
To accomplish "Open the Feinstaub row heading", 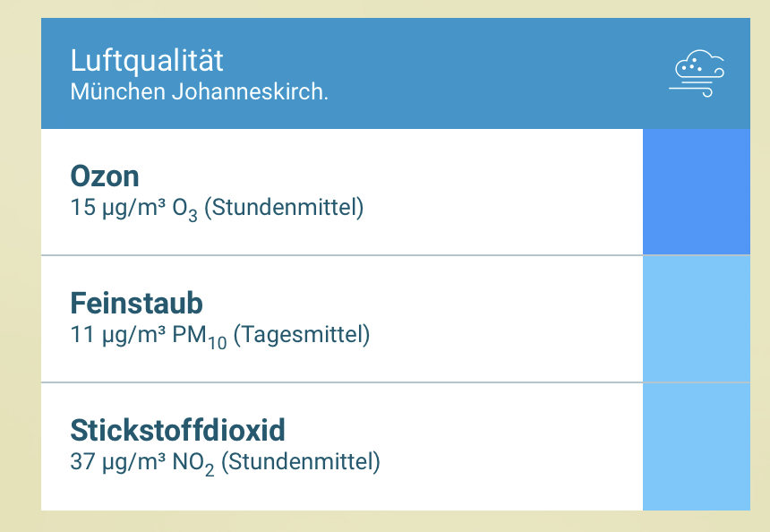I will (136, 304).
